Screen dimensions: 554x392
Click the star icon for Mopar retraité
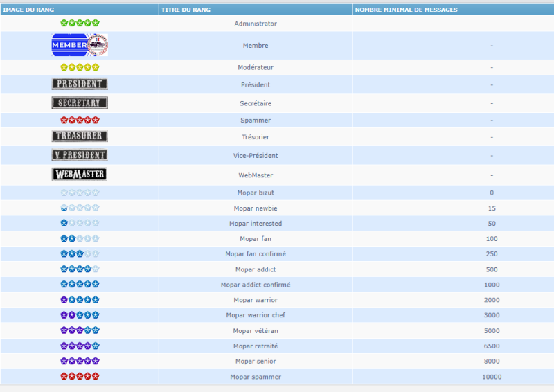(80, 346)
